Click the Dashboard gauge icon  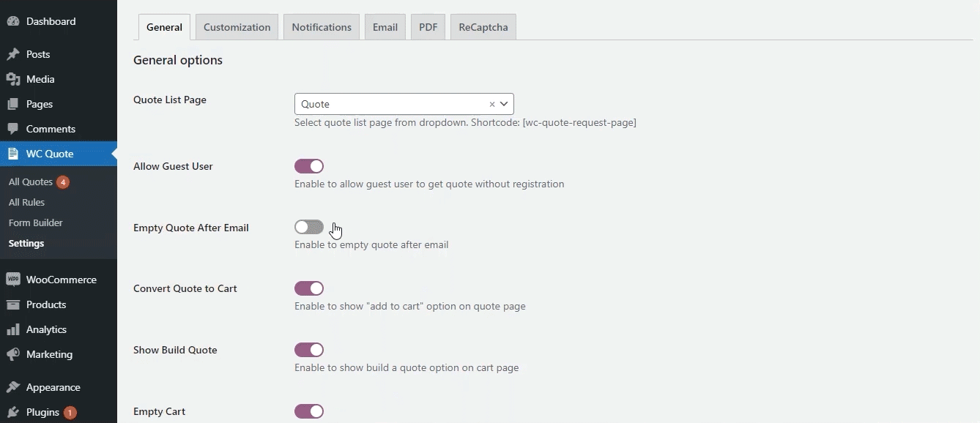pos(13,21)
